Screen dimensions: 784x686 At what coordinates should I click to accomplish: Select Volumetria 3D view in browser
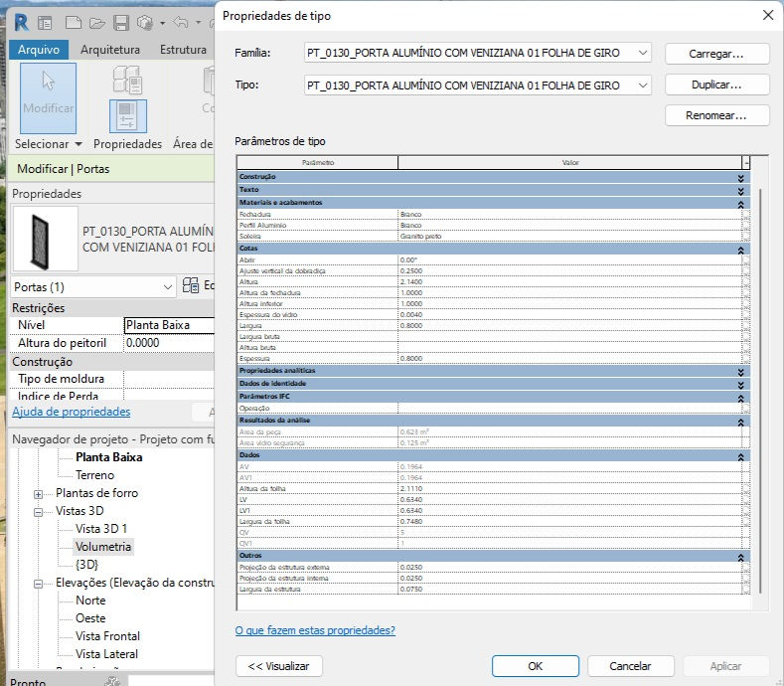click(x=103, y=547)
